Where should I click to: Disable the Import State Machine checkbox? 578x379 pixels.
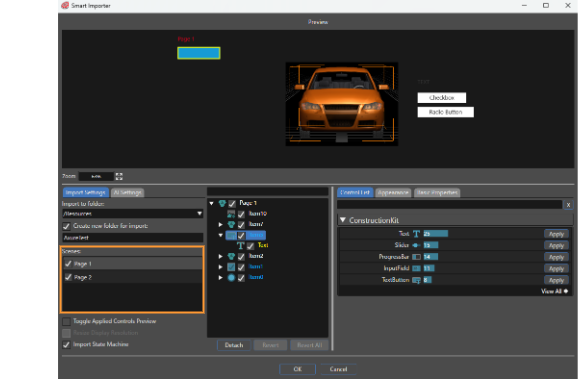(66, 345)
